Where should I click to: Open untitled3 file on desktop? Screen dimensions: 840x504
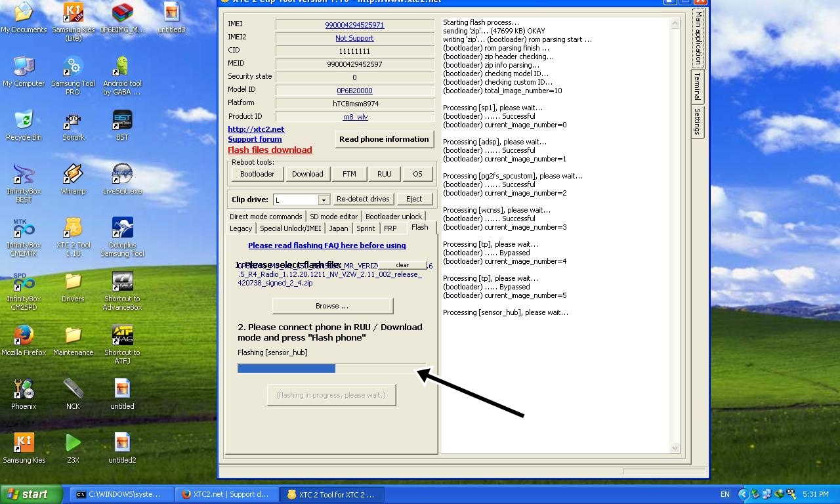[171, 17]
